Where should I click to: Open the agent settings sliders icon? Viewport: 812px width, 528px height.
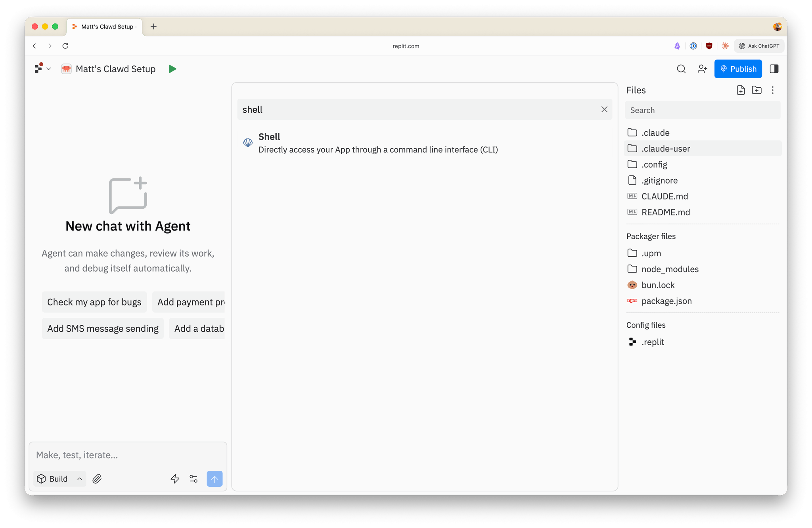tap(193, 479)
